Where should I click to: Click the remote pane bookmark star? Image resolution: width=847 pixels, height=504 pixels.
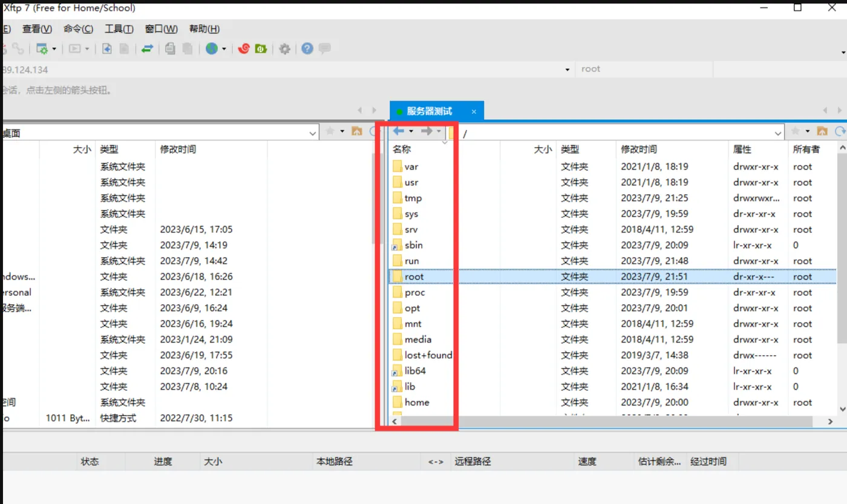click(x=795, y=131)
